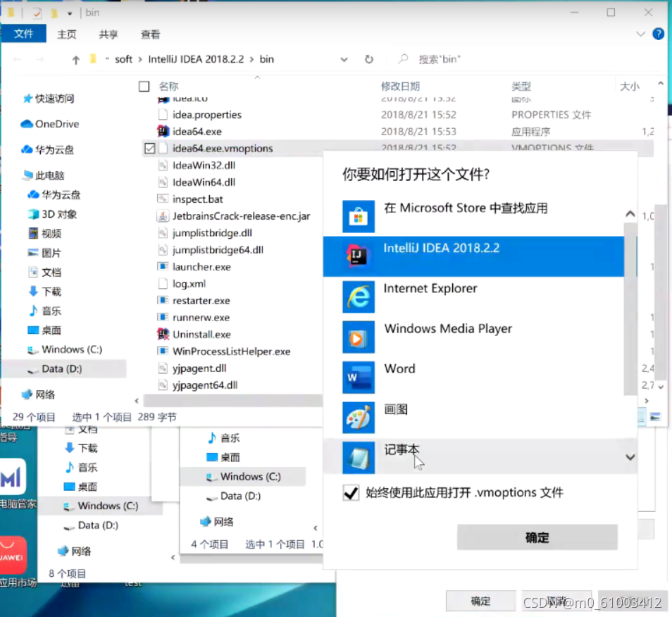This screenshot has width=672, height=617.
Task: Select the idea.properties file
Action: pos(206,114)
